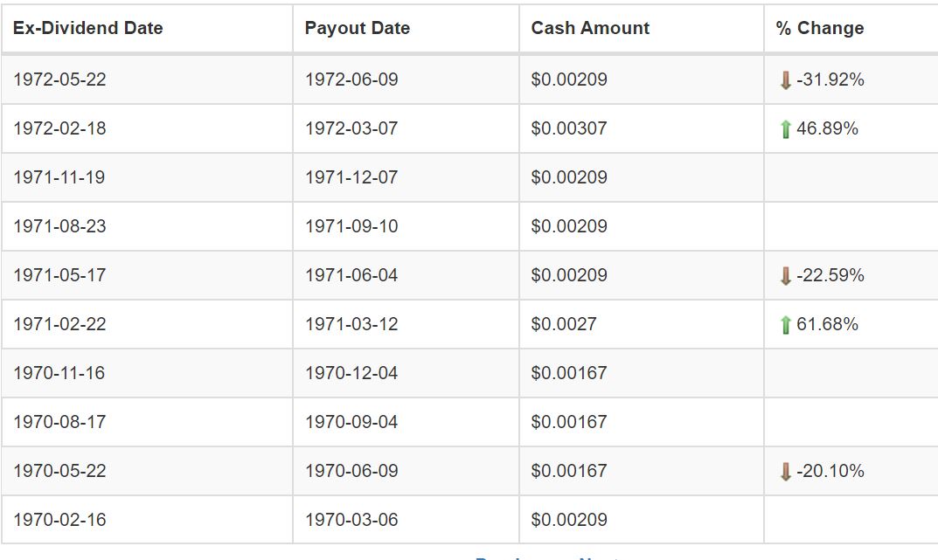
Task: Sort by the Ex-Dividend Date column header
Action: 87,28
